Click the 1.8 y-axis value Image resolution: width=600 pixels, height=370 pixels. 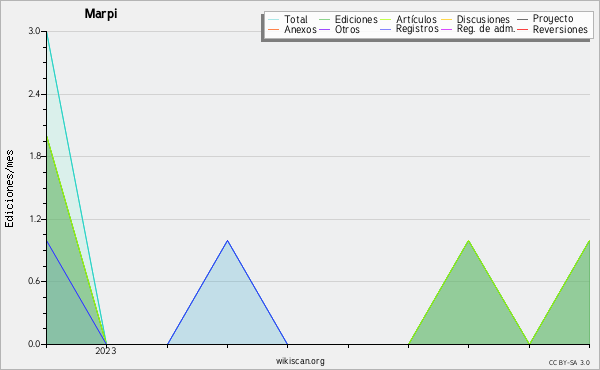click(x=34, y=156)
